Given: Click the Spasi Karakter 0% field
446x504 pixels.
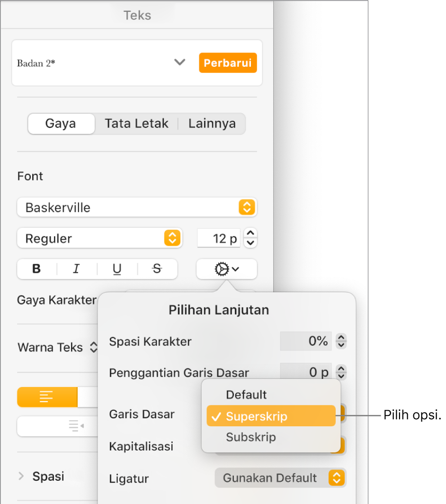Looking at the screenshot, I should pyautogui.click(x=305, y=341).
